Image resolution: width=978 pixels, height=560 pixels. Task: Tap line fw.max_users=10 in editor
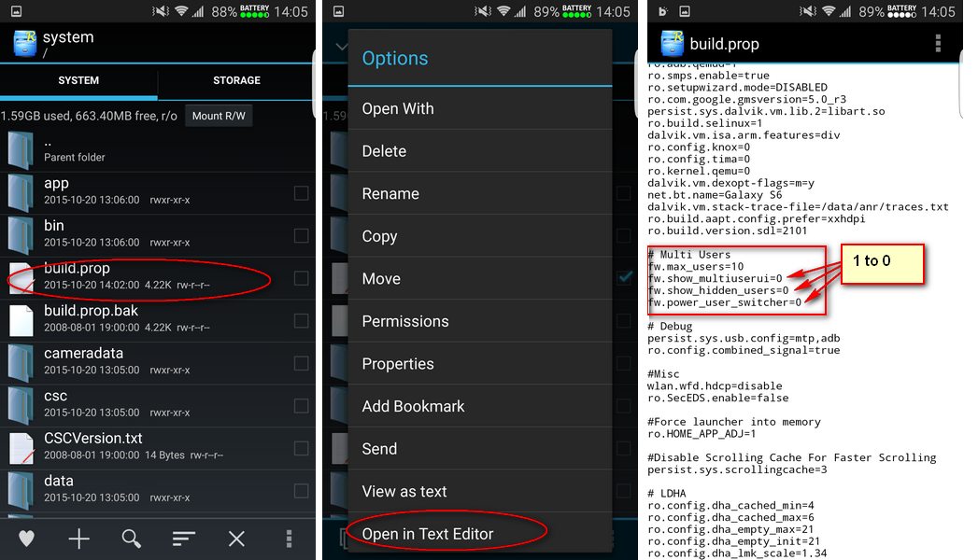pos(696,267)
